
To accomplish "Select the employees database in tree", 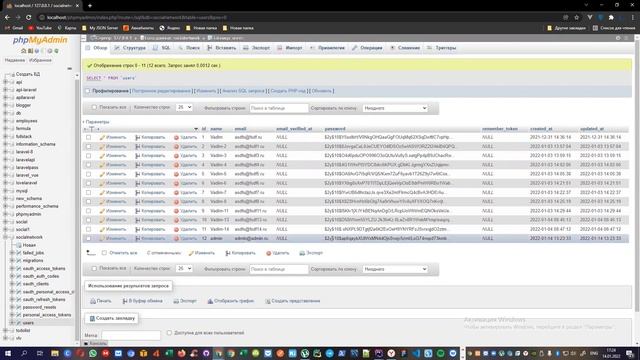I will coord(27,121).
